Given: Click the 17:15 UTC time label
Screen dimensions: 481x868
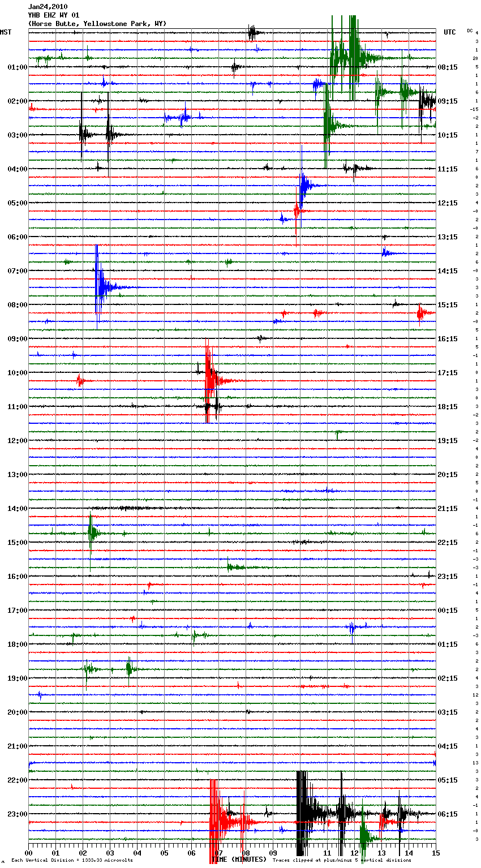Looking at the screenshot, I should [x=448, y=373].
